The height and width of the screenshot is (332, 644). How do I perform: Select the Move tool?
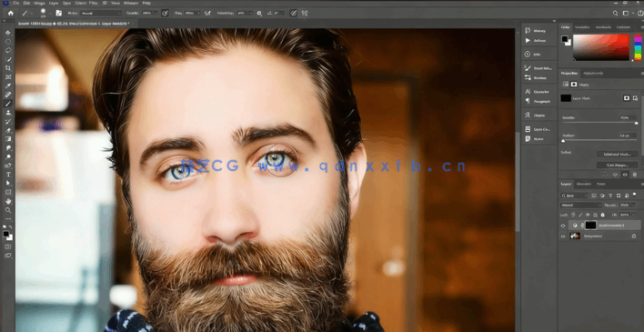[8, 33]
